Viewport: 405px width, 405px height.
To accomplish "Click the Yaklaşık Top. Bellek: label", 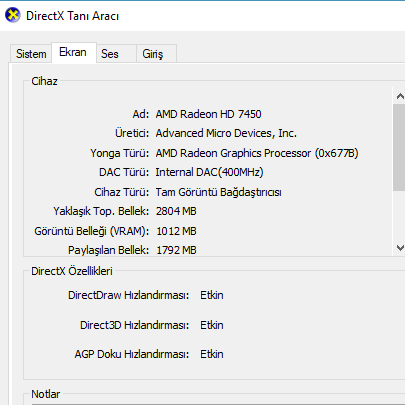I will pyautogui.click(x=101, y=211).
